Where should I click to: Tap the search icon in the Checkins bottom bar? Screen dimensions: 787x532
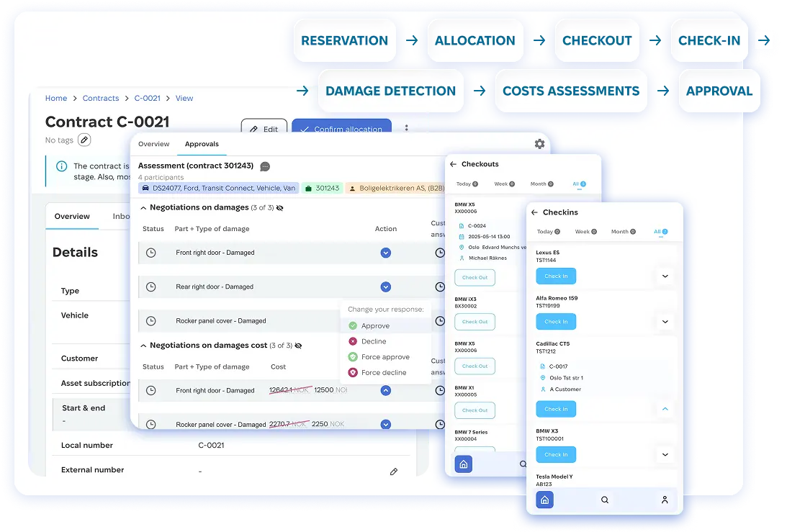pyautogui.click(x=605, y=500)
